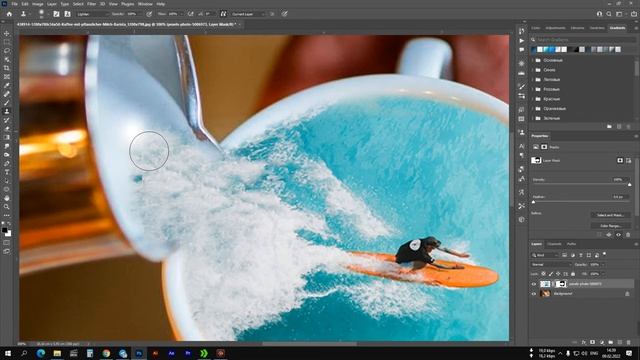The image size is (640, 360).
Task: Select the Hand tool
Action: (x=7, y=198)
